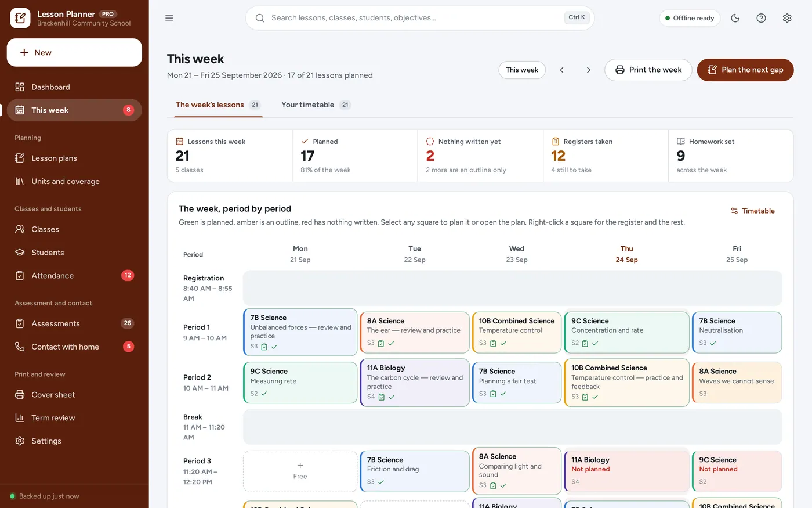Open 8A Science Comparing light and sound
This screenshot has width=812, height=508.
tap(517, 471)
